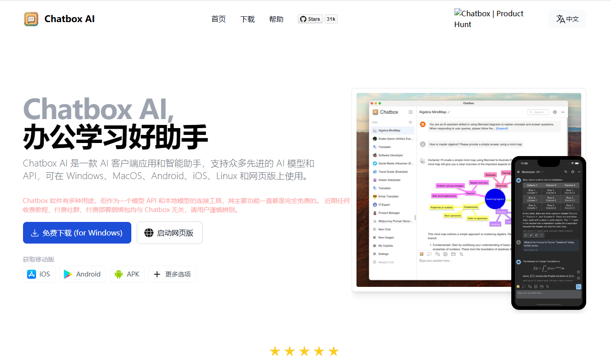Click the edit pencil next to Algebra MindMap title
611x364 pixels.
[449, 112]
